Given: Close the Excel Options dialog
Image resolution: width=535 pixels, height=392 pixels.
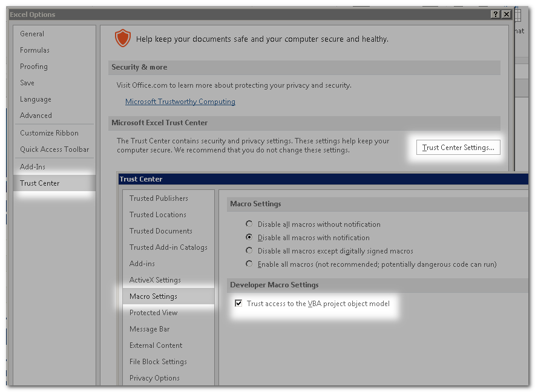Looking at the screenshot, I should point(507,15).
